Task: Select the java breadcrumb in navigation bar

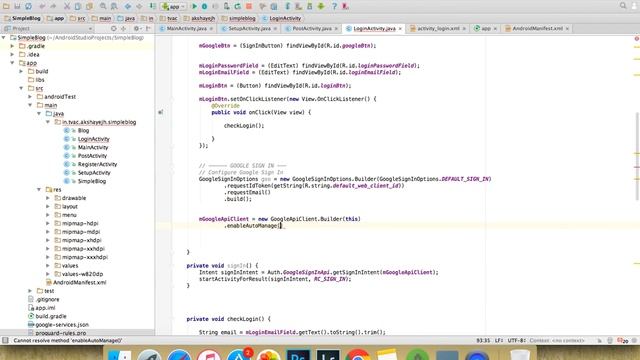Action: click(x=126, y=18)
